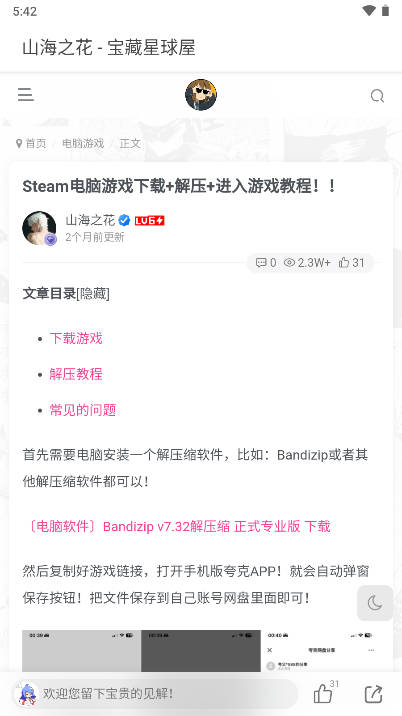This screenshot has height=716, width=402.
Task: Tap the 山海之花 author name
Action: 90,221
